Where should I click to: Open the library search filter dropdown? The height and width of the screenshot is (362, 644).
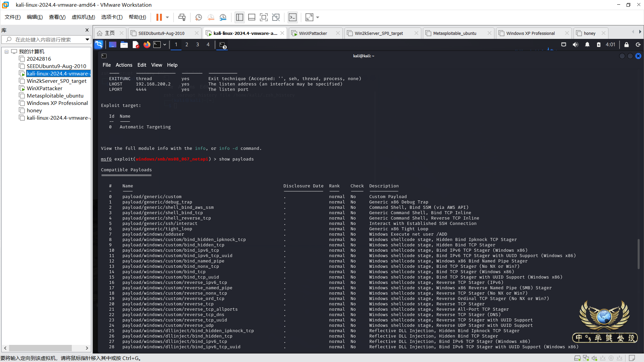(87, 40)
